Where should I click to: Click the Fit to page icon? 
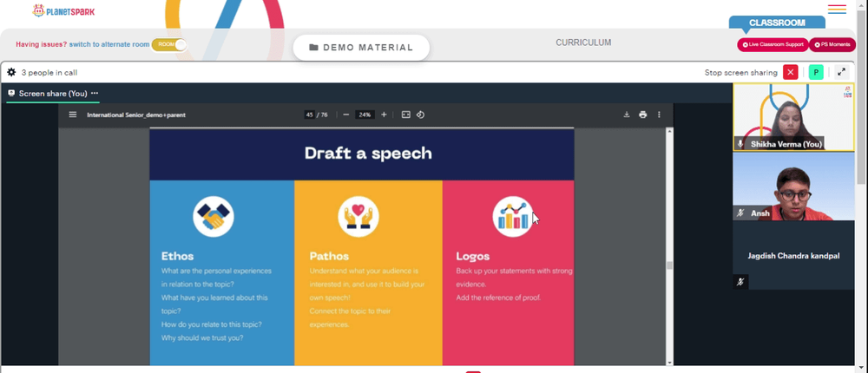[405, 115]
